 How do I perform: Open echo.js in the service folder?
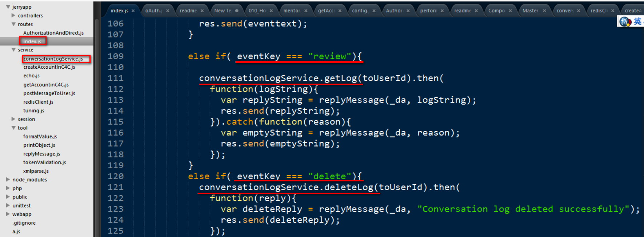point(32,76)
